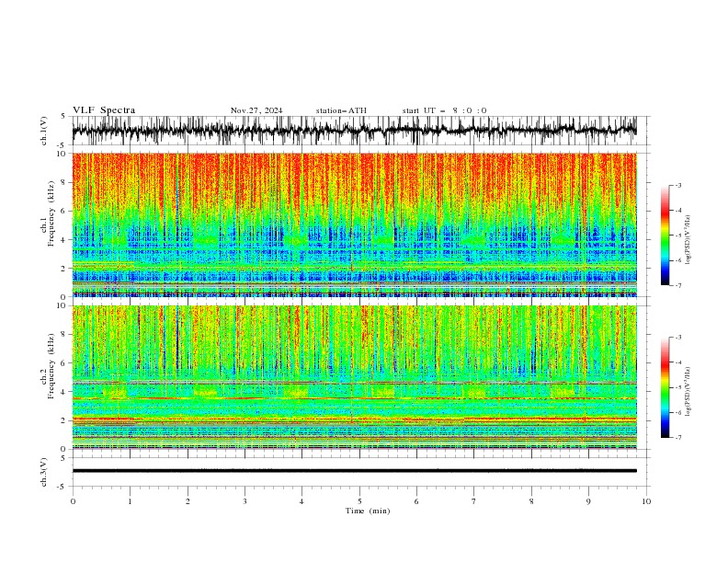Click the "-3" label on ch.1 colorbar

tap(678, 185)
